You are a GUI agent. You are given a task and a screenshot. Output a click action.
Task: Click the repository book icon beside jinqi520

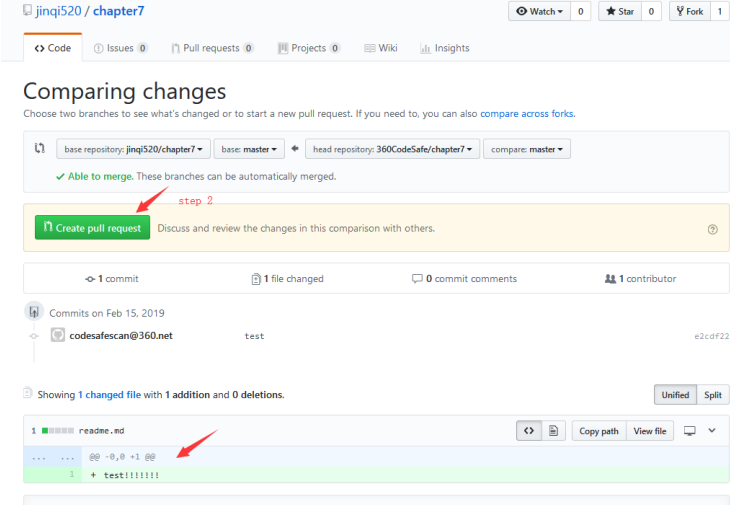pos(27,10)
